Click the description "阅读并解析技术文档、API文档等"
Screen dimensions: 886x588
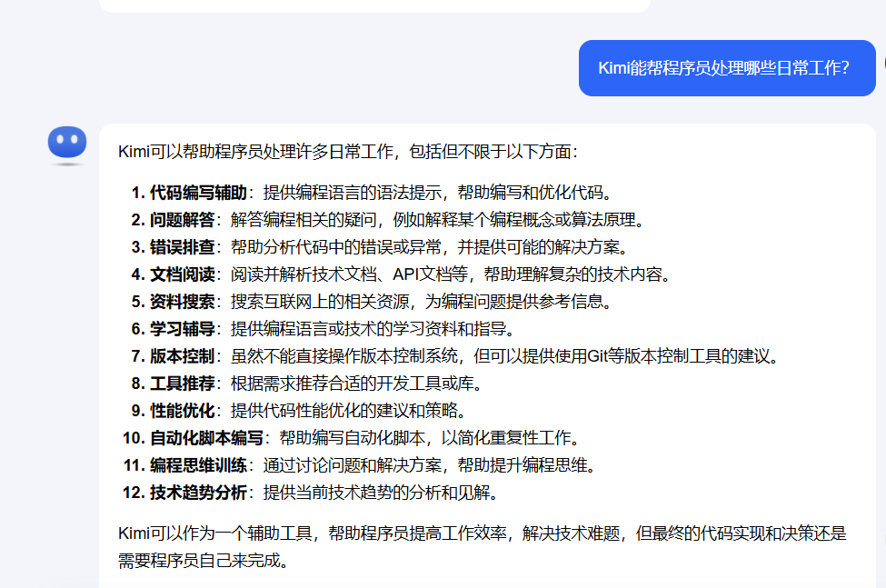349,274
